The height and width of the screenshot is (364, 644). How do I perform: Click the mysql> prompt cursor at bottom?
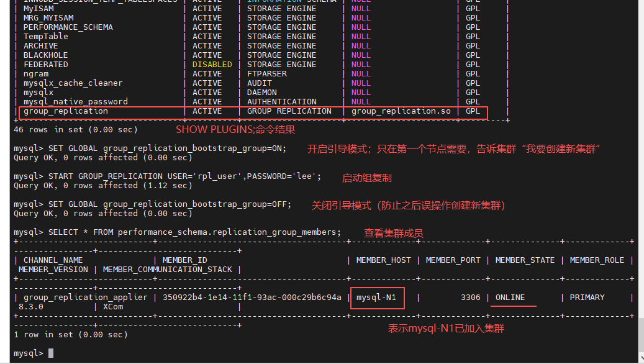[x=51, y=353]
